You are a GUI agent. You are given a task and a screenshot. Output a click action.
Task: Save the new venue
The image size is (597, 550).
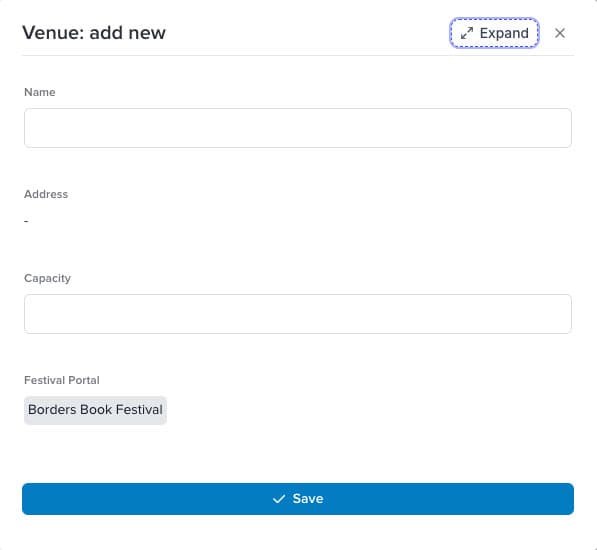click(x=298, y=499)
